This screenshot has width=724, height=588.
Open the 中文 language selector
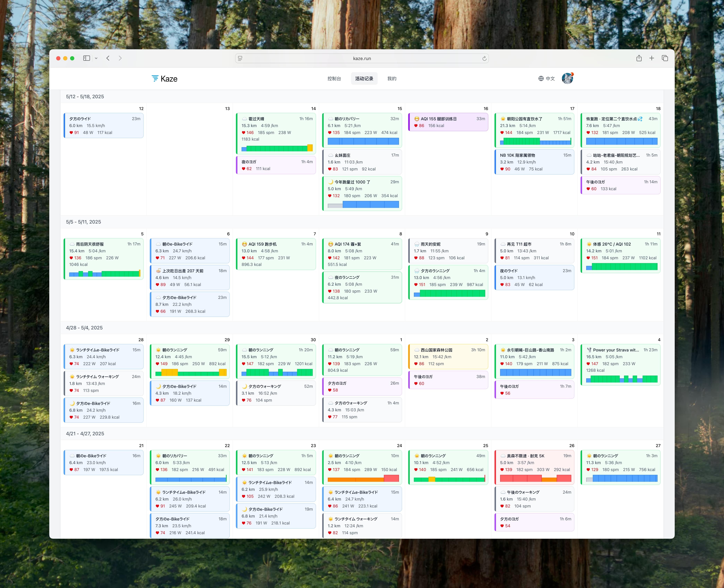546,79
